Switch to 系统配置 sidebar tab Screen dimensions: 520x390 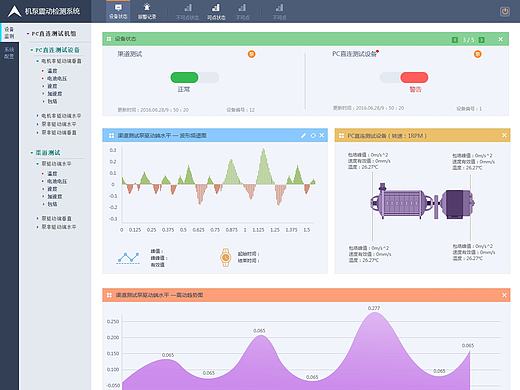click(x=9, y=53)
